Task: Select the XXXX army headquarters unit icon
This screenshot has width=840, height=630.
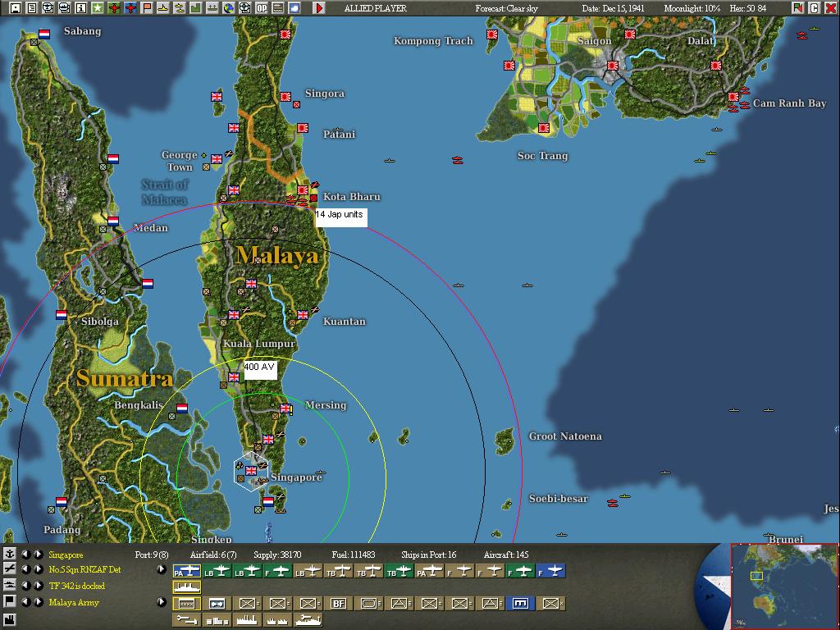Action: coord(187,603)
